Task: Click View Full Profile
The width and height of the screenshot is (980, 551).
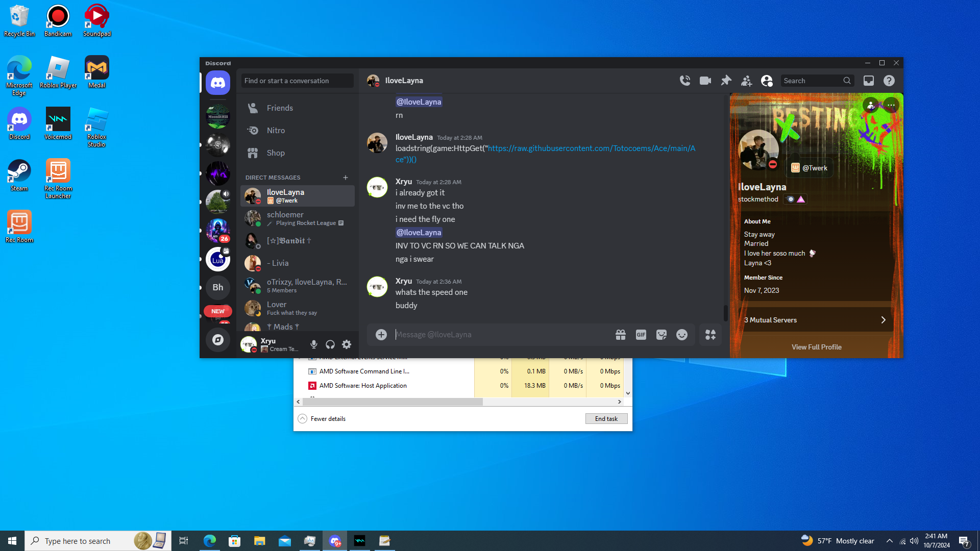Action: (x=816, y=347)
